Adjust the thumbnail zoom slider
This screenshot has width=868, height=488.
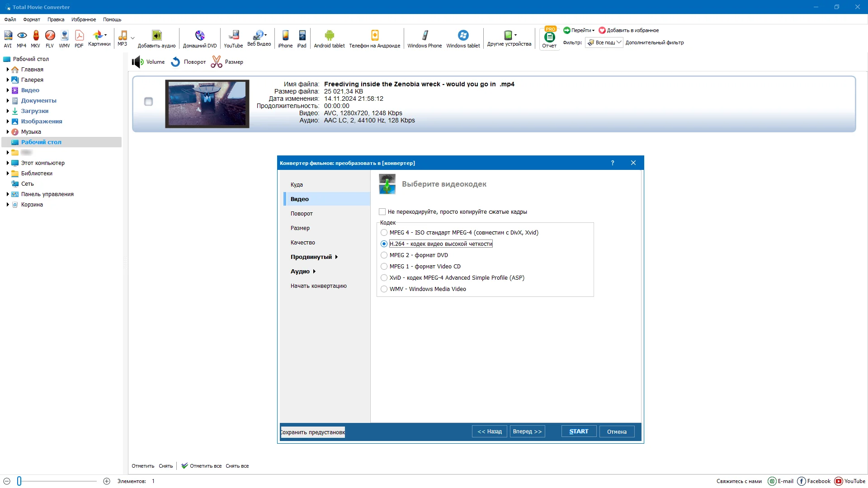pos(19,481)
